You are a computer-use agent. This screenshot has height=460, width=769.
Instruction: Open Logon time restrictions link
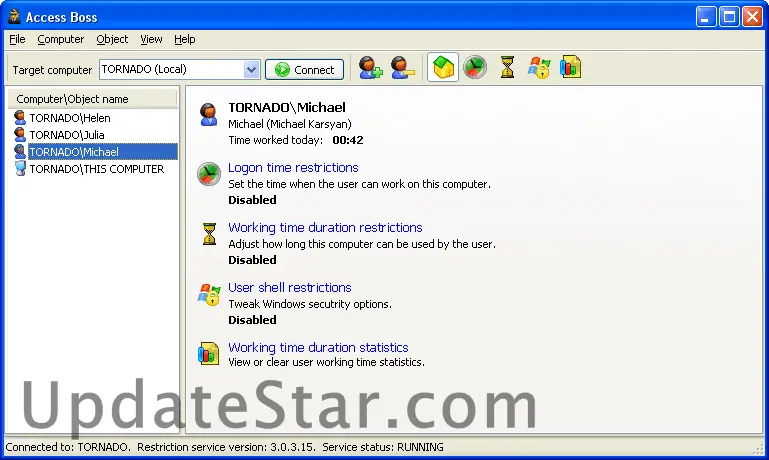tap(293, 168)
